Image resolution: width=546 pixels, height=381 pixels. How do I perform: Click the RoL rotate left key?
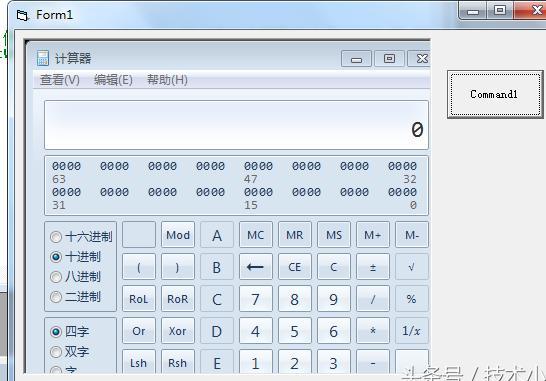point(139,299)
